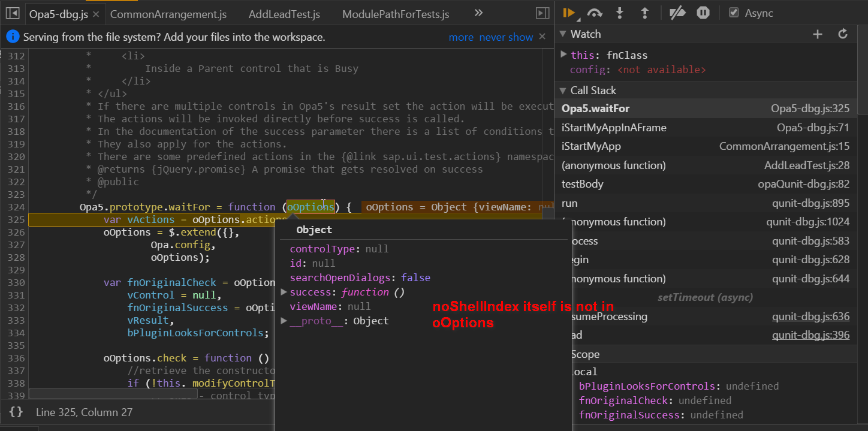Open AddLeadTest.js:28 stack location

(x=807, y=165)
